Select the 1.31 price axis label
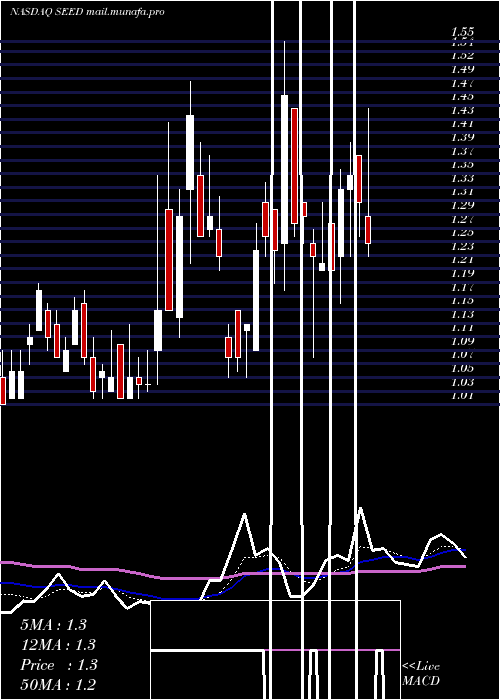500x700 pixels. (x=462, y=192)
